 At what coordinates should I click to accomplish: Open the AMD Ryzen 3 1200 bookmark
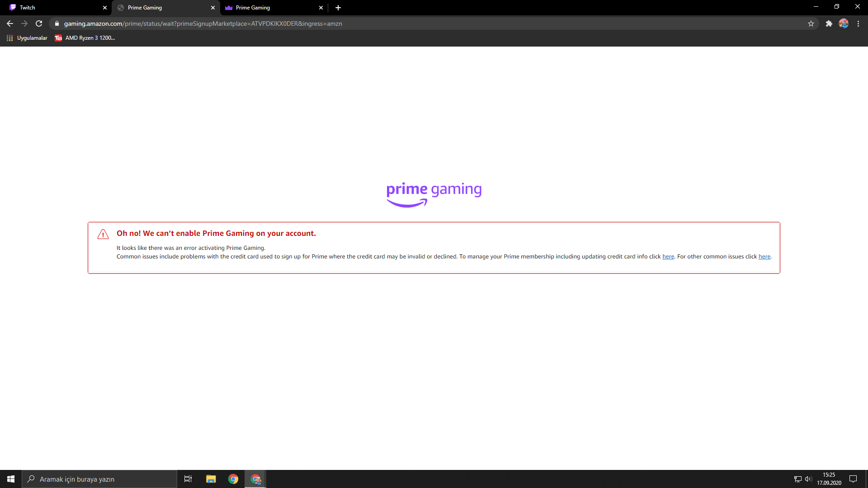tap(85, 38)
